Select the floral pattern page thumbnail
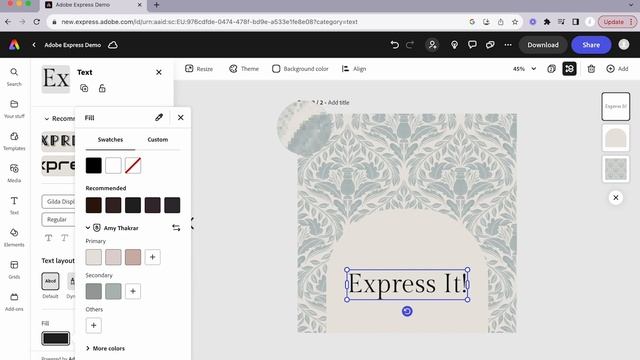 pyautogui.click(x=616, y=169)
